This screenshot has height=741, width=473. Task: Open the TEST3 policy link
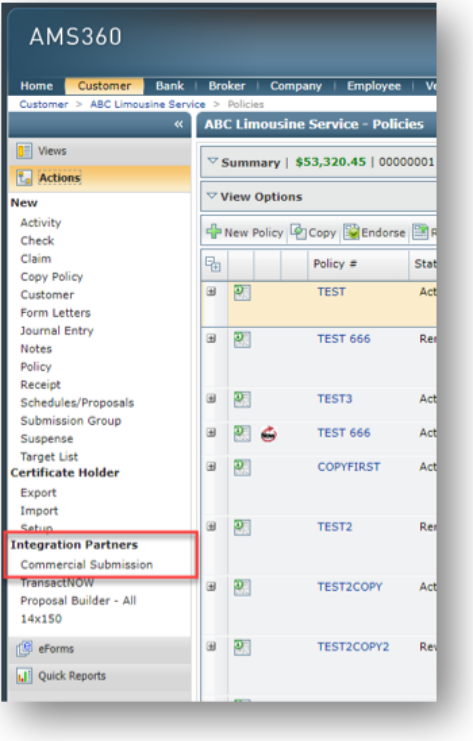click(x=335, y=399)
